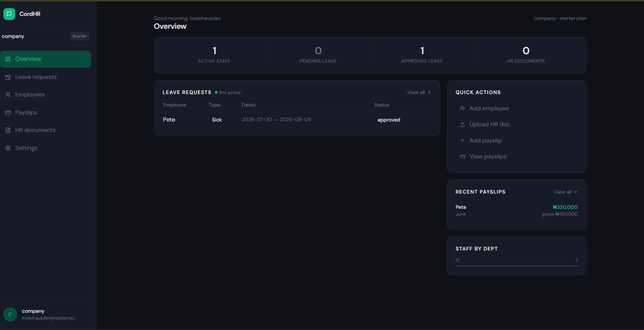Click the gross ₦450,000 text
This screenshot has height=330, width=644.
560,214
